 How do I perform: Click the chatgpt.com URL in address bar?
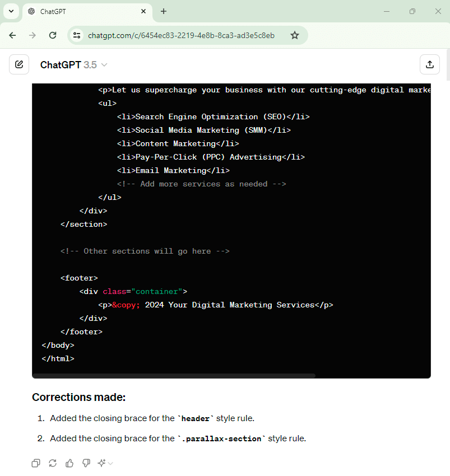(x=181, y=35)
